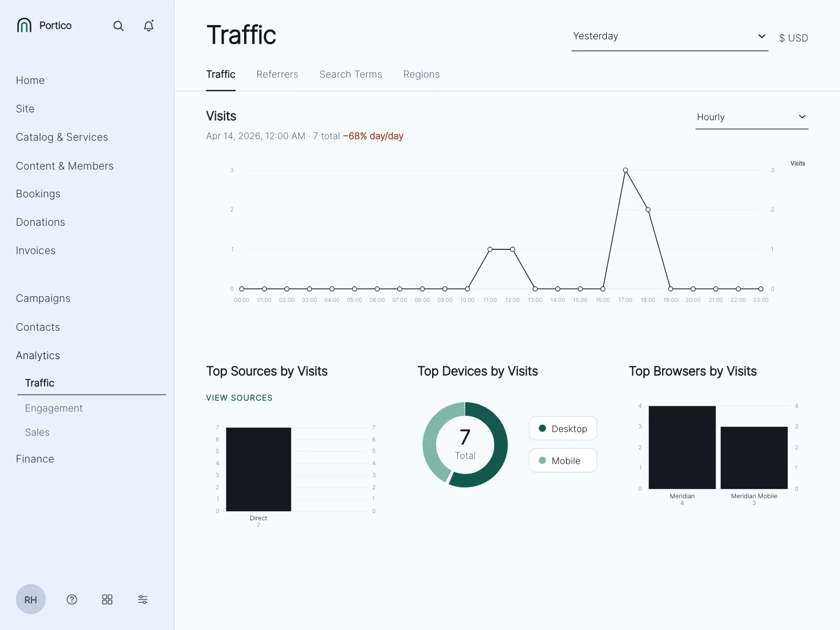Select Traffic under Analytics

point(40,383)
